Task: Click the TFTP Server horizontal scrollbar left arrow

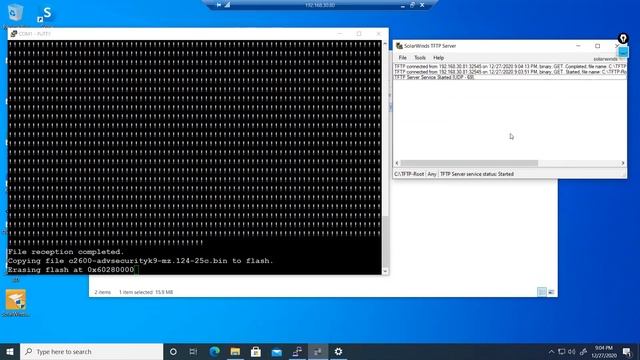Action: tap(397, 163)
